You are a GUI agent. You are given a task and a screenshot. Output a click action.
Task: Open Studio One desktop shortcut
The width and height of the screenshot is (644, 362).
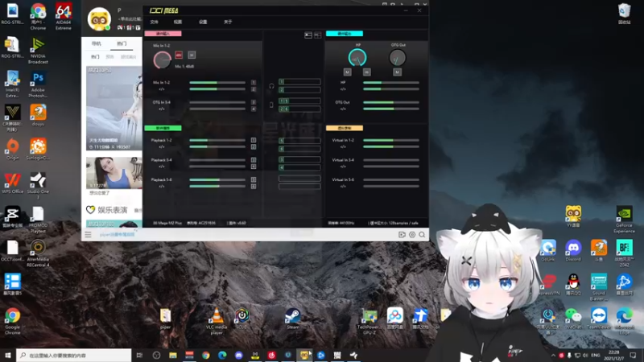[x=38, y=186]
